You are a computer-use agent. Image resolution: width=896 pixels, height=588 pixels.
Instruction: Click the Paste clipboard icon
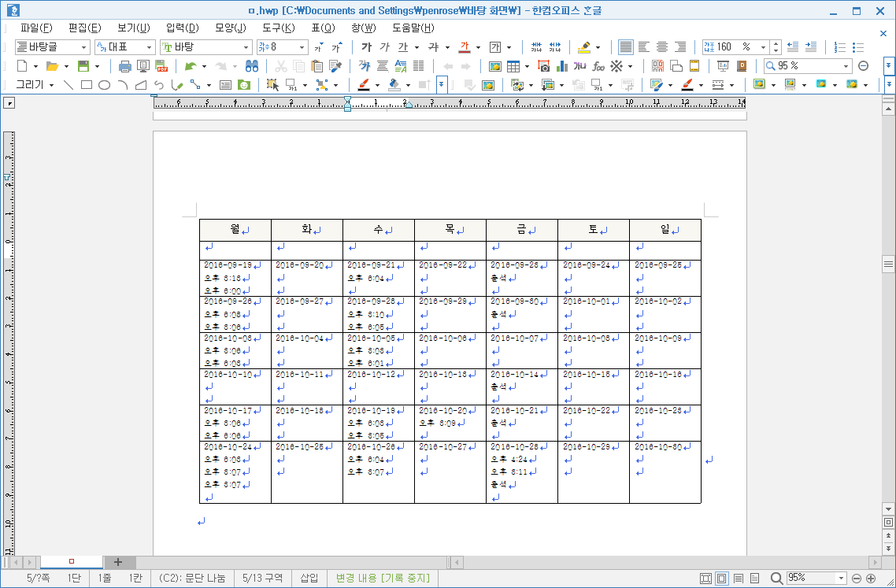(x=317, y=66)
